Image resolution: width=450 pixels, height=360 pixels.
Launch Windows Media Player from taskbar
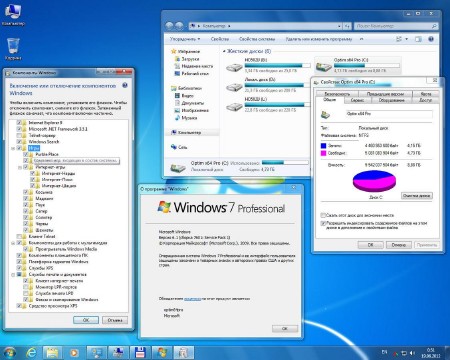(x=74, y=352)
